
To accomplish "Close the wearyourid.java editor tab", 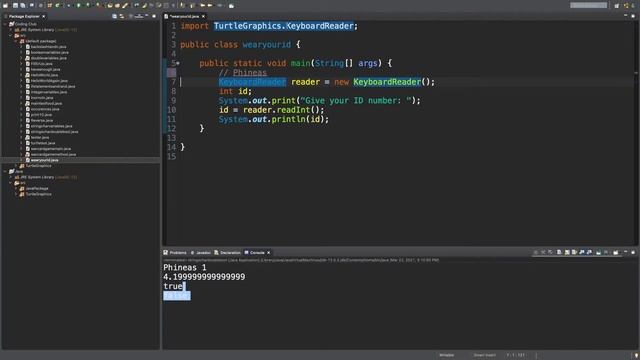I will pos(203,16).
